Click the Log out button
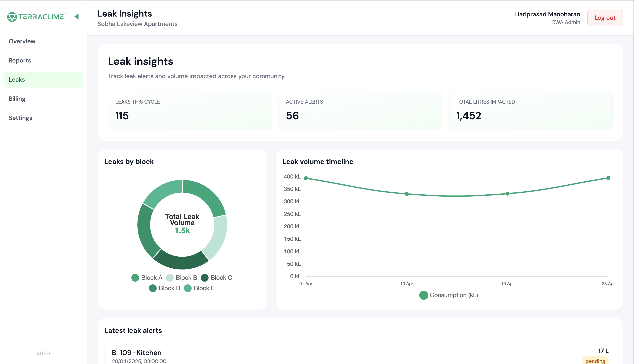Image resolution: width=634 pixels, height=364 pixels. pos(605,18)
